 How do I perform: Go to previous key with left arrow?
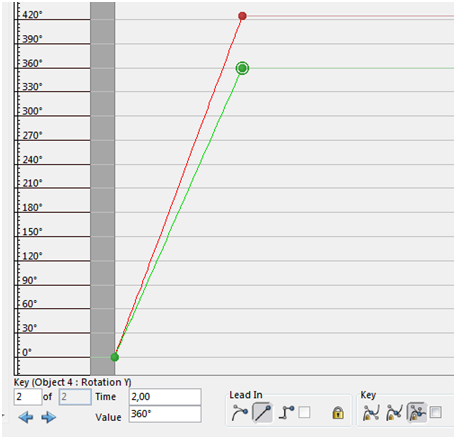[26, 417]
